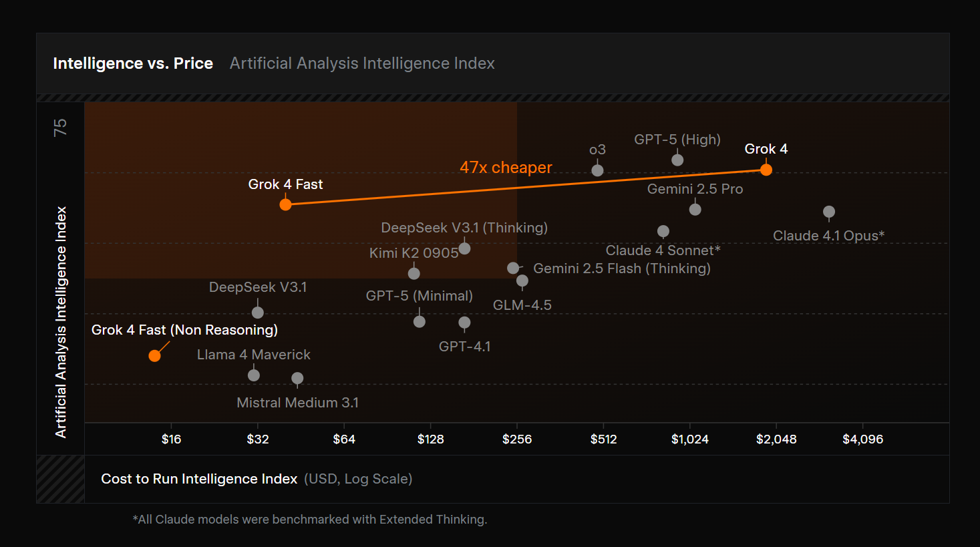Screen dimensions: 980x547
Task: Select the Gemini 2.5 Pro marker
Action: pyautogui.click(x=695, y=209)
